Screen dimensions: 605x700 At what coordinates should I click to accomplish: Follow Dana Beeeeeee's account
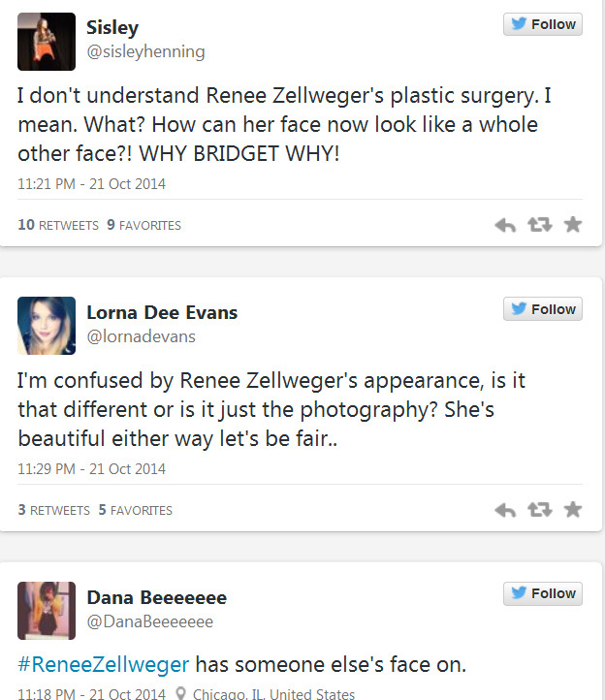coord(543,593)
